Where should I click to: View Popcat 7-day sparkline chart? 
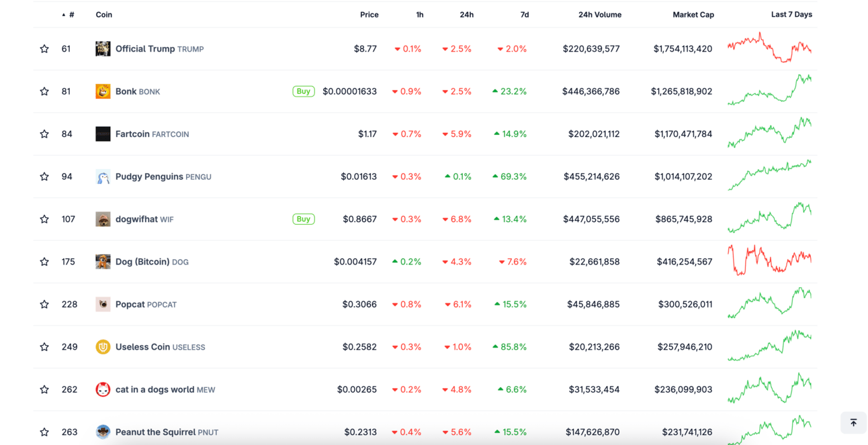[x=769, y=303]
